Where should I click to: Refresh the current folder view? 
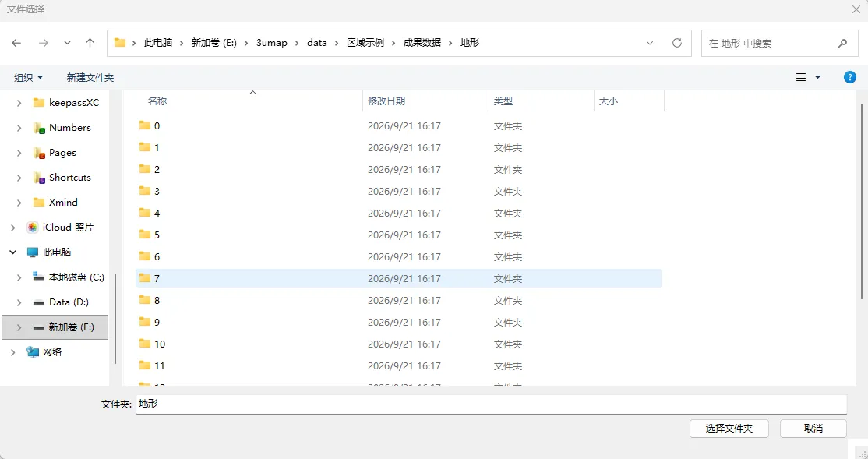click(676, 43)
